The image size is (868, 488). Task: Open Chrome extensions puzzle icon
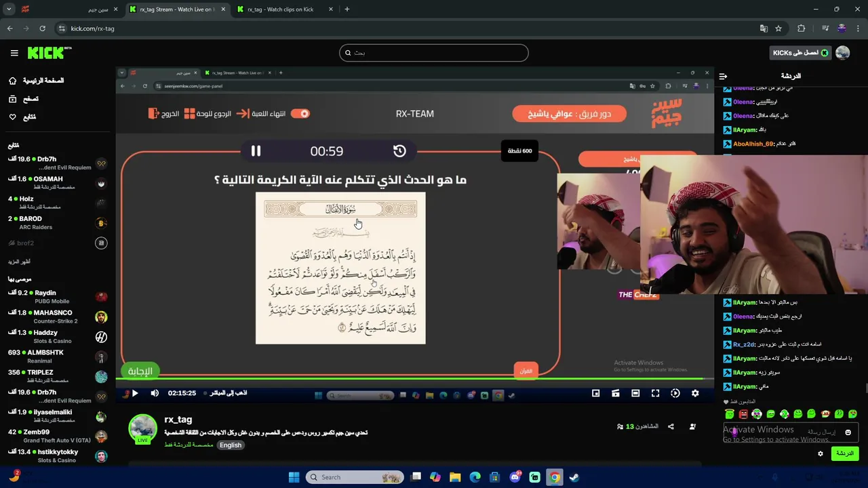(802, 28)
